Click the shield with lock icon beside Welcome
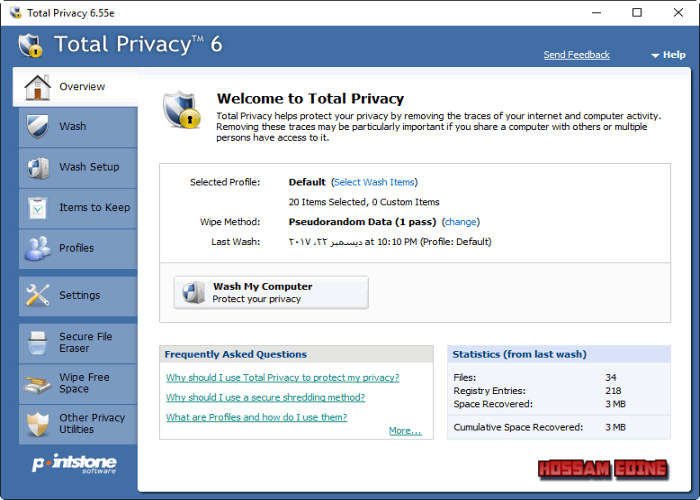 pyautogui.click(x=182, y=110)
